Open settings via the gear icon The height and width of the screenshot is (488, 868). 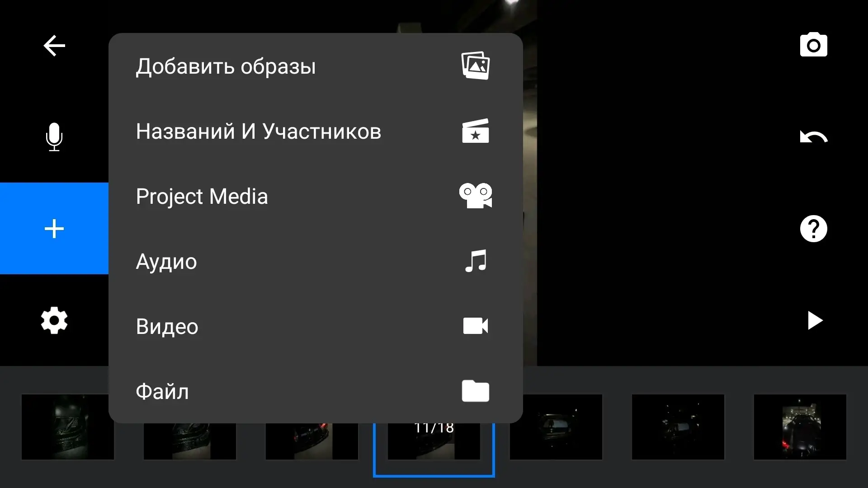[54, 320]
